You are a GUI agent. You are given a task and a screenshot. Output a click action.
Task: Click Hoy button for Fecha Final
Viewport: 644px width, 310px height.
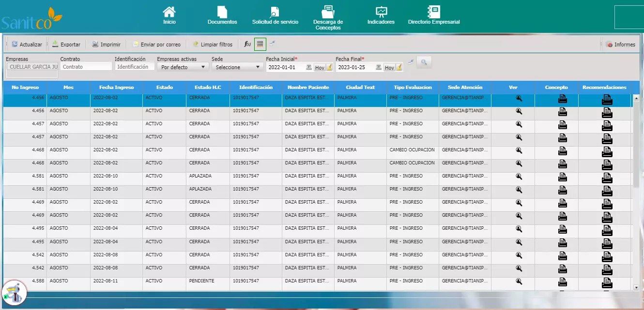(x=389, y=68)
